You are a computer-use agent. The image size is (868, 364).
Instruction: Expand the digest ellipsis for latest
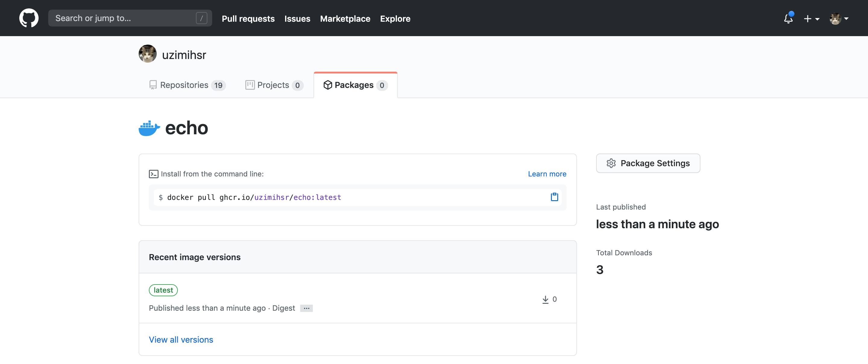(x=306, y=308)
